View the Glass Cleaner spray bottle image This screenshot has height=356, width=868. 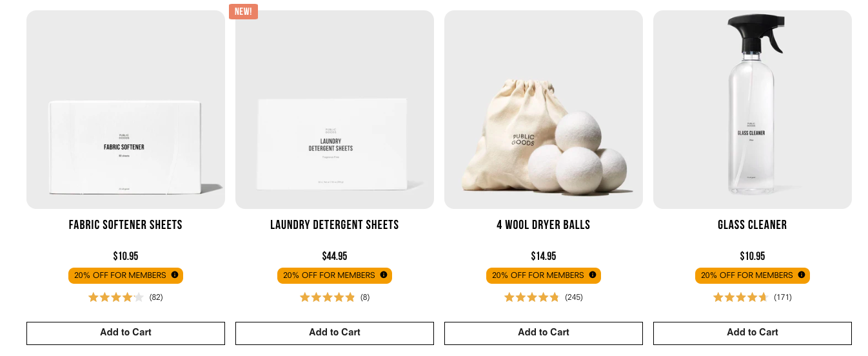[x=753, y=110]
